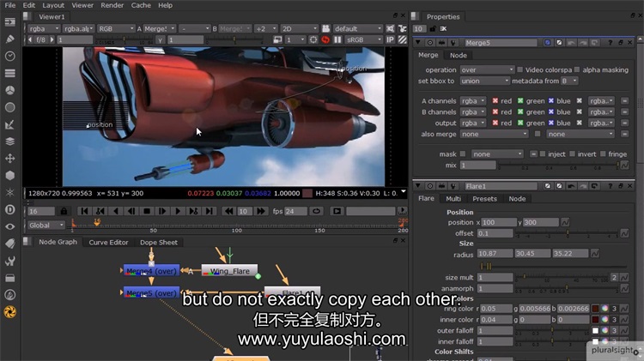Screen dimensions: 644x361
Task: Open the Deep nodes D icon
Action: 9,209
